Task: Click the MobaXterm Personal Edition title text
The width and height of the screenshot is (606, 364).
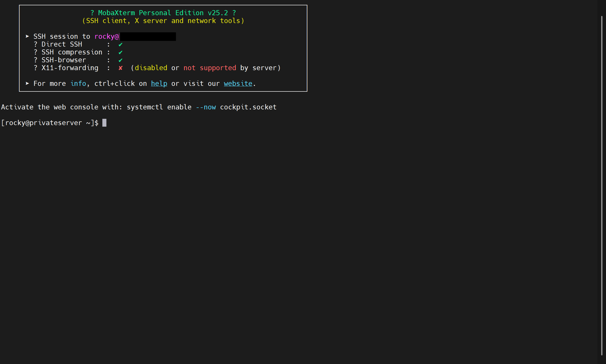Action: click(x=163, y=13)
